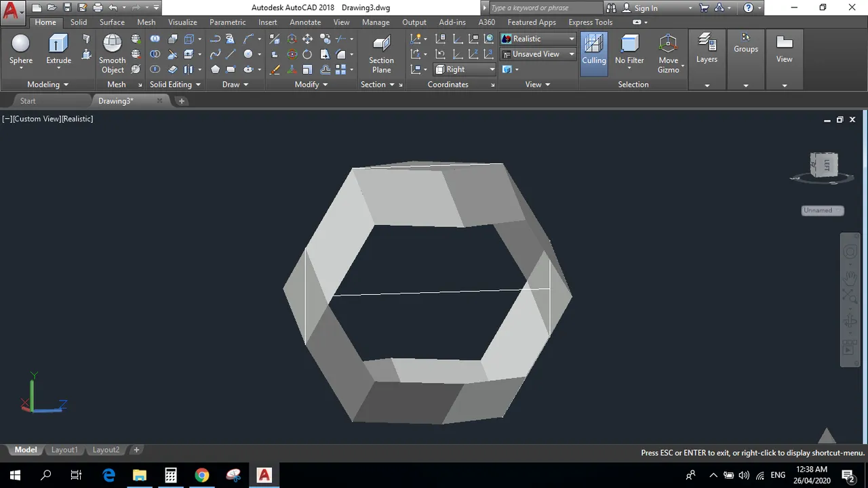This screenshot has width=868, height=488.
Task: Open the Unsaved View dropdown
Action: pyautogui.click(x=538, y=54)
